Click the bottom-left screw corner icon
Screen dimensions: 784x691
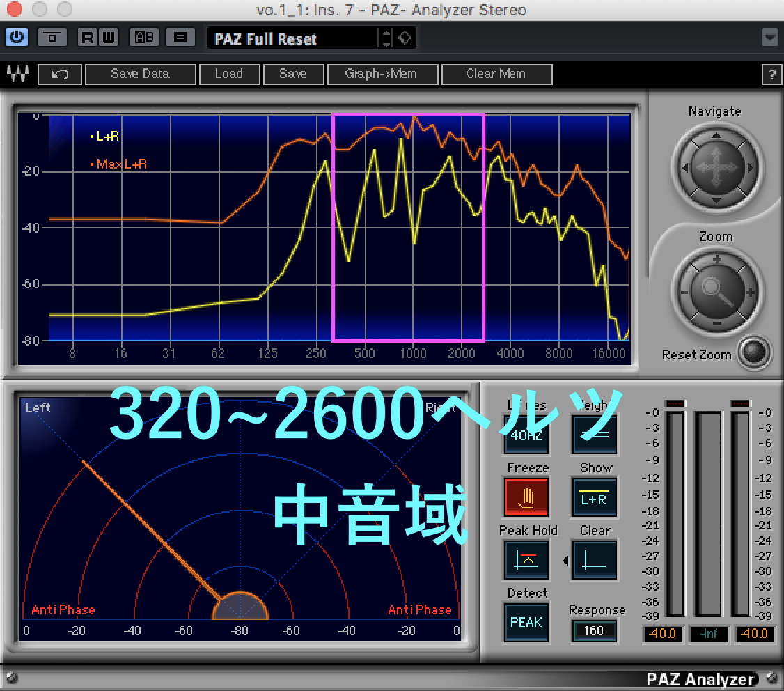click(x=12, y=678)
